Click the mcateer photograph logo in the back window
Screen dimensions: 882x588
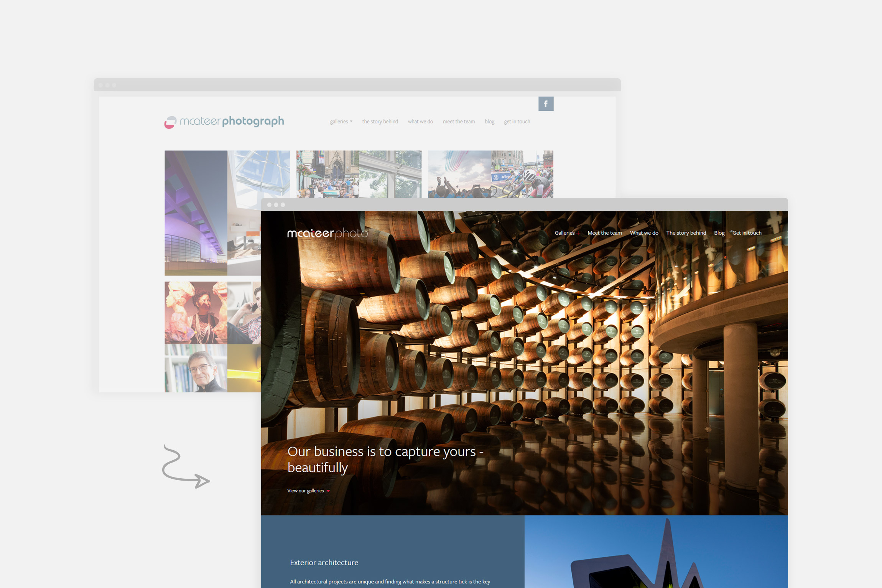tap(224, 122)
